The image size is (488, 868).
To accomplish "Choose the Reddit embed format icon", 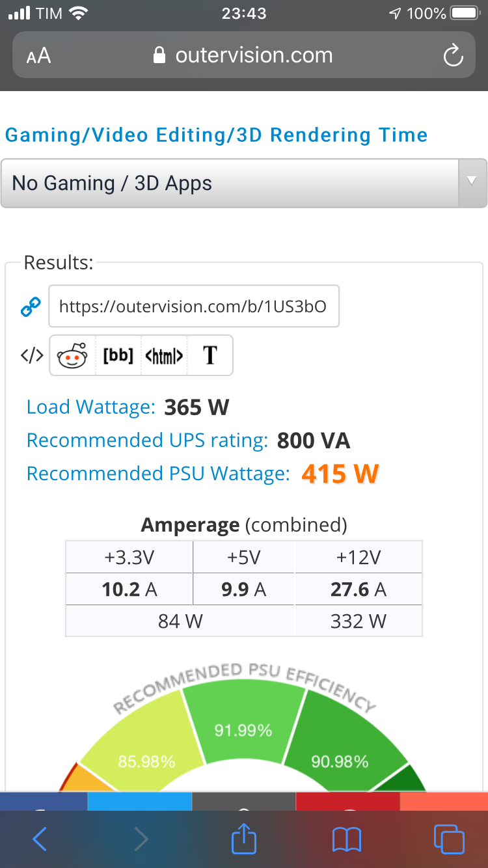I will coord(73,356).
